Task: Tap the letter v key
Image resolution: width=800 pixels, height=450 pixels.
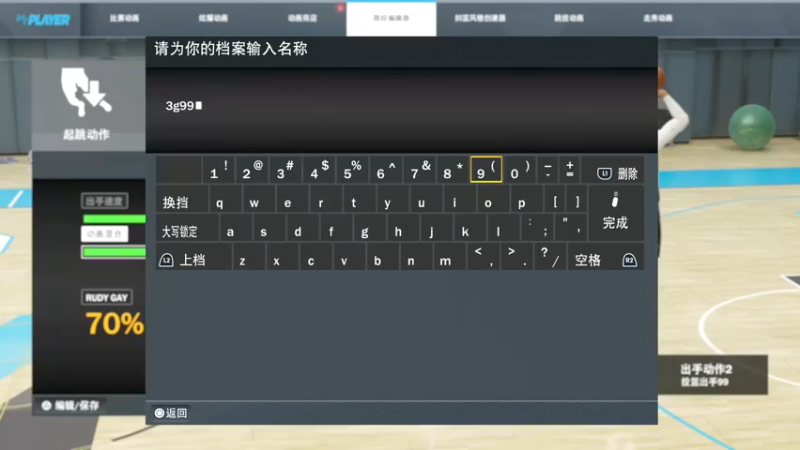Action: tap(349, 257)
